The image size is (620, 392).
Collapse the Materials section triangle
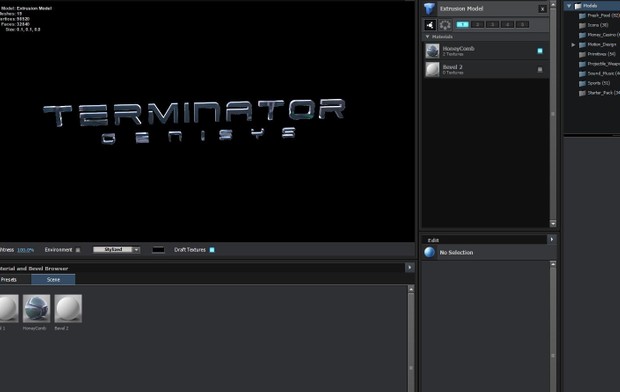point(427,36)
